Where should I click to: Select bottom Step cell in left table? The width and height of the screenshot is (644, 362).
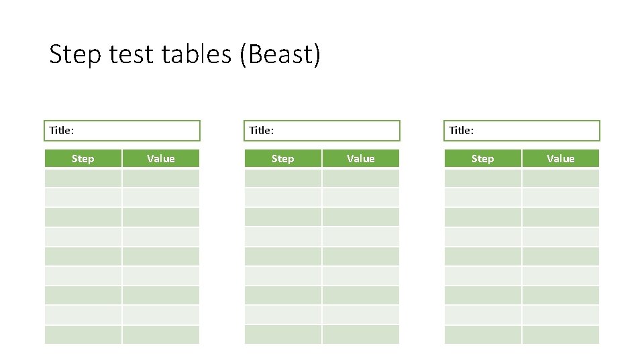(83, 335)
